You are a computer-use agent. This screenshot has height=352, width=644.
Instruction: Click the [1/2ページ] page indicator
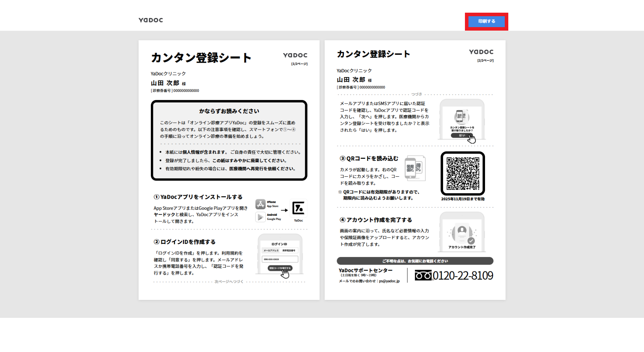coord(299,64)
